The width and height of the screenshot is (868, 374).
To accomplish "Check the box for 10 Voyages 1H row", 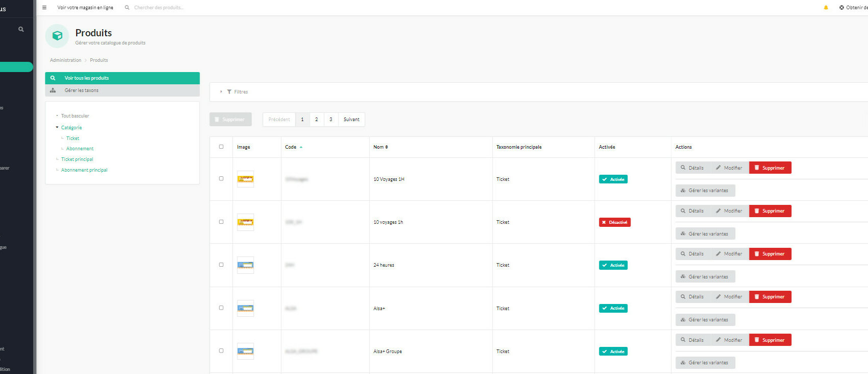I will click(x=221, y=179).
